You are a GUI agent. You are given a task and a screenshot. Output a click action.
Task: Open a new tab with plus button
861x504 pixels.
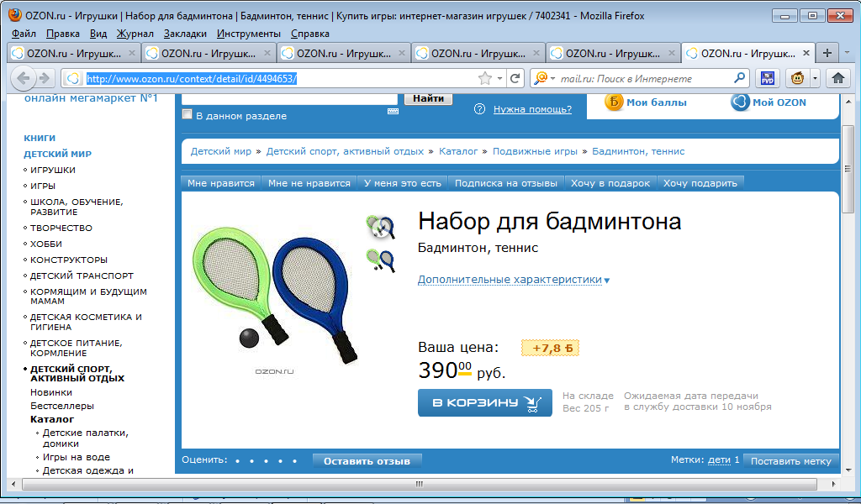827,53
